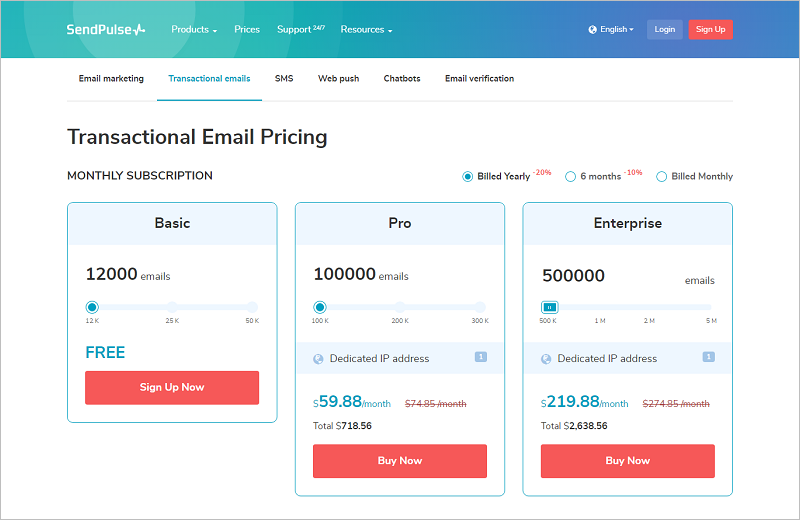Viewport: 800px width, 520px height.
Task: Click the Basic plan email slider handle
Action: click(x=92, y=307)
